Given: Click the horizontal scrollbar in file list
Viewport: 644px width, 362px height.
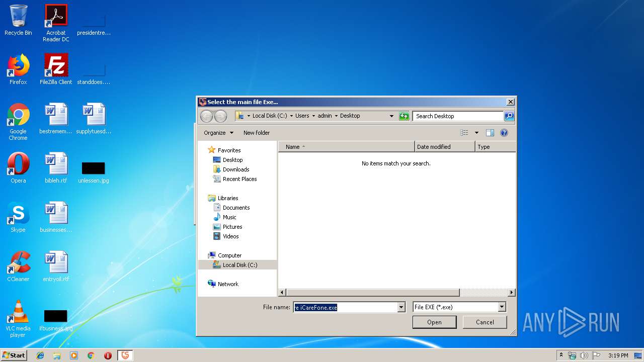Looking at the screenshot, I should (373, 293).
